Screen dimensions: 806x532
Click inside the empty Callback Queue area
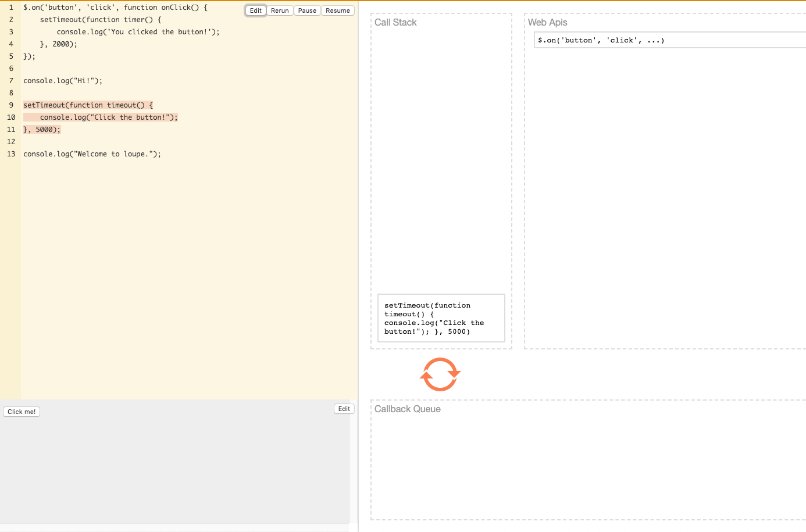(582, 465)
